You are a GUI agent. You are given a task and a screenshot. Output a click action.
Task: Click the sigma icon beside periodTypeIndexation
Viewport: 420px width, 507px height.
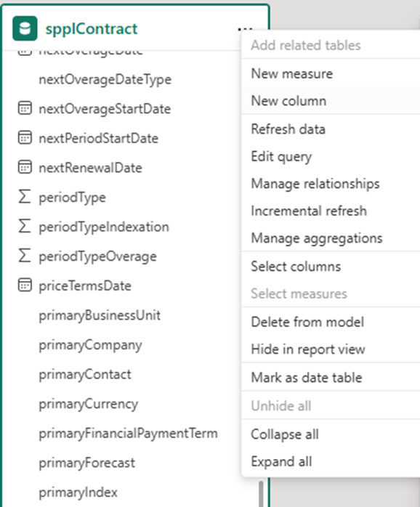pos(25,226)
